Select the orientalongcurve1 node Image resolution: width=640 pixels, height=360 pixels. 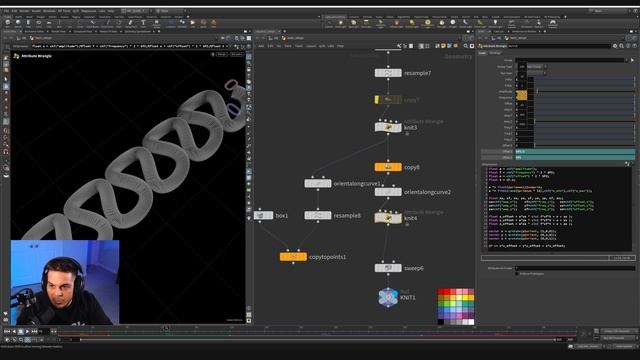point(318,184)
